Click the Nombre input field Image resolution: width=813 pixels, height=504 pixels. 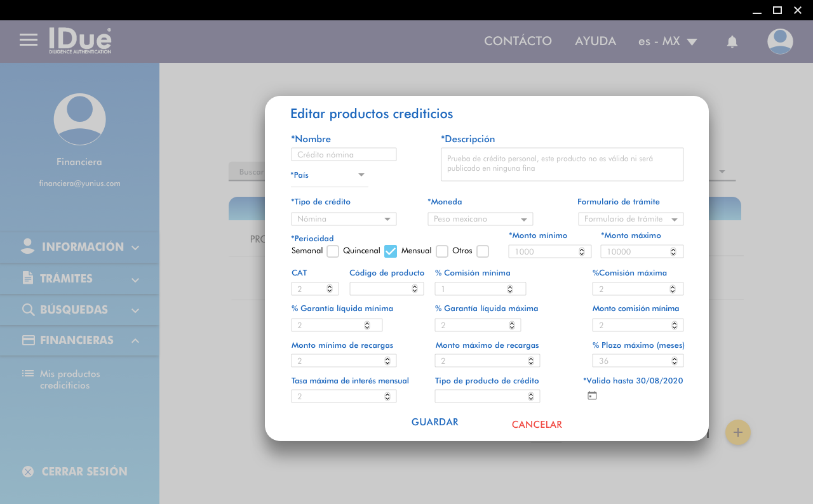[x=344, y=154]
